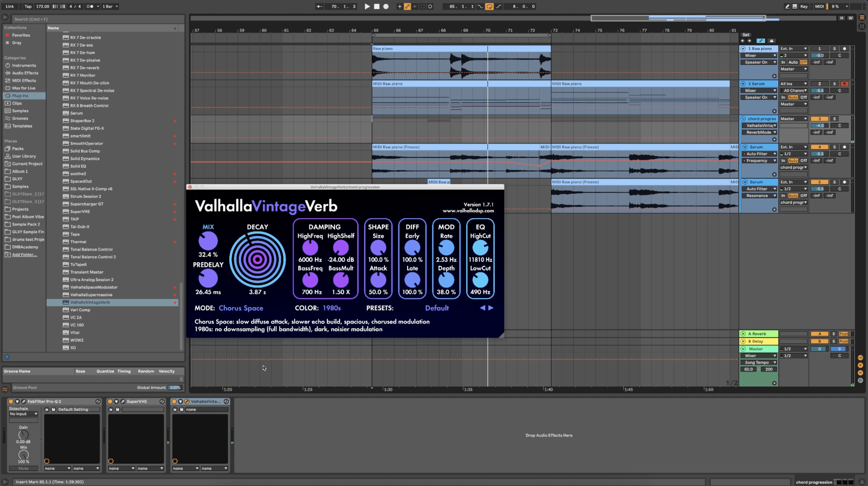Solo the chord progression track
This screenshot has height=486, width=868.
[x=834, y=119]
